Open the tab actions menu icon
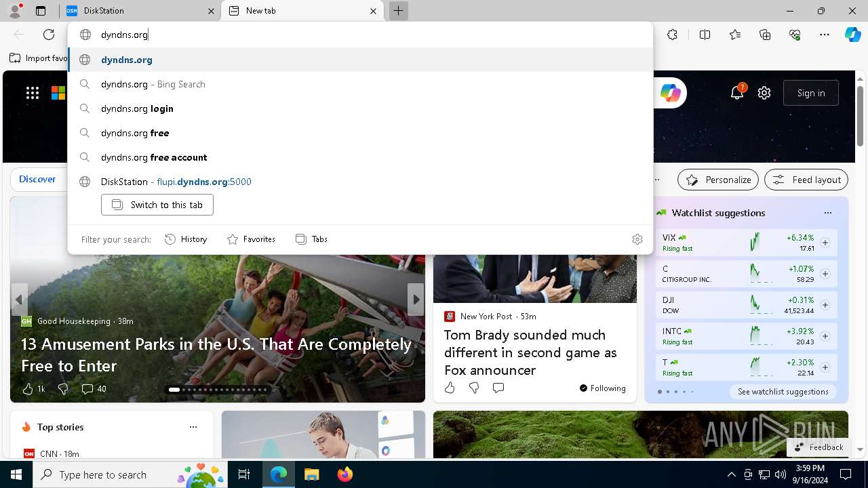Screen dimensions: 868x488 click(41, 11)
